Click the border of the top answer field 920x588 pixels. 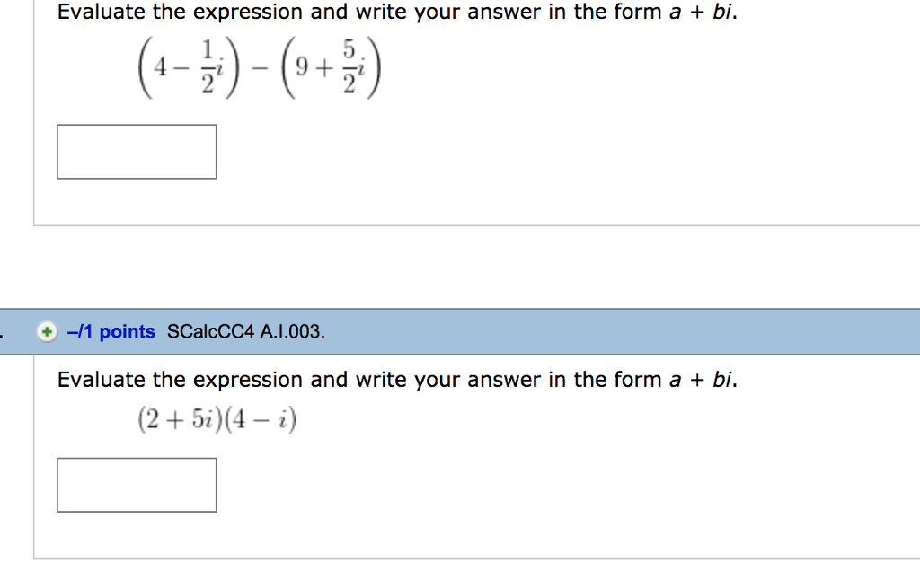click(x=137, y=127)
